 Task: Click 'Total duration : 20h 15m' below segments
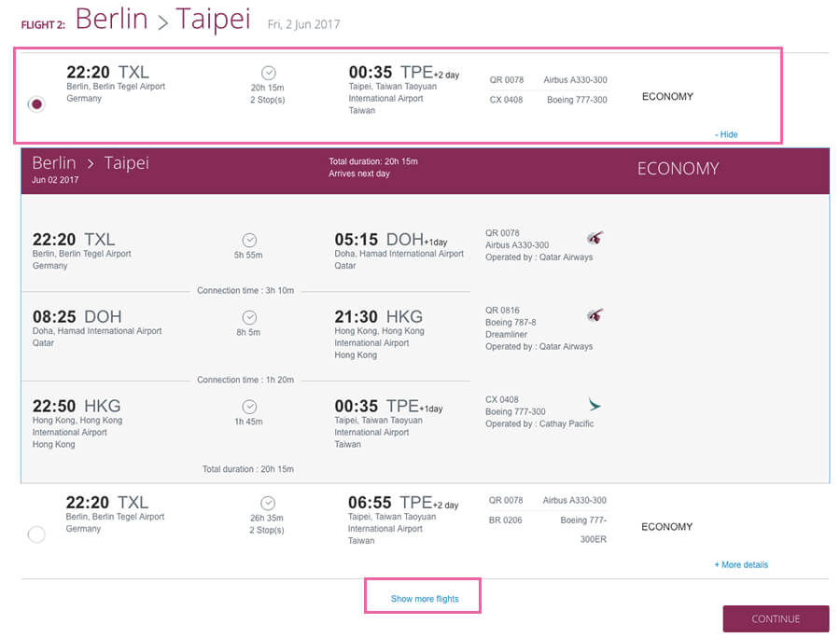pyautogui.click(x=248, y=469)
